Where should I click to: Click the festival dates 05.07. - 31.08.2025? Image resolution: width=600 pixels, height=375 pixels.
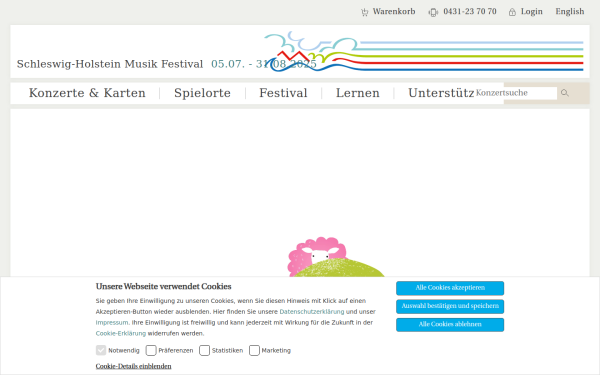[x=264, y=64]
